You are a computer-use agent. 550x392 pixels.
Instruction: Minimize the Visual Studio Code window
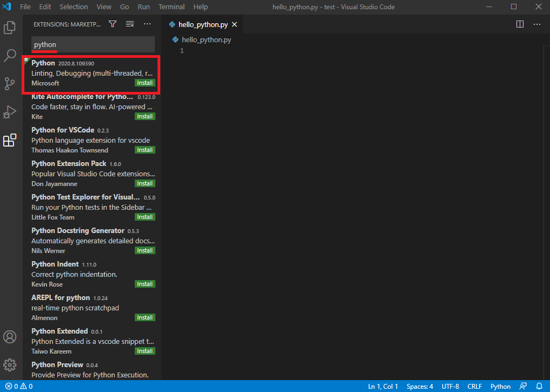(x=490, y=6)
